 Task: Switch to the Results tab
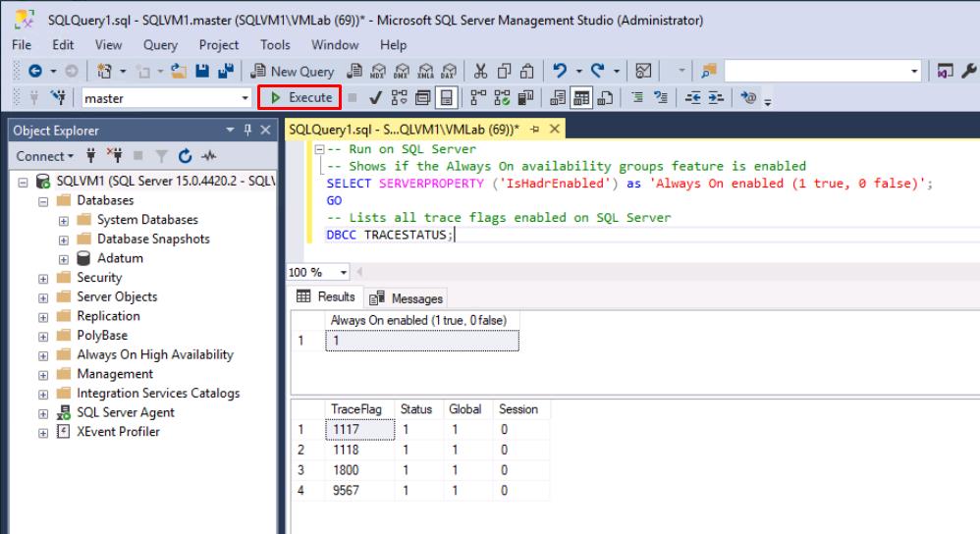click(326, 296)
